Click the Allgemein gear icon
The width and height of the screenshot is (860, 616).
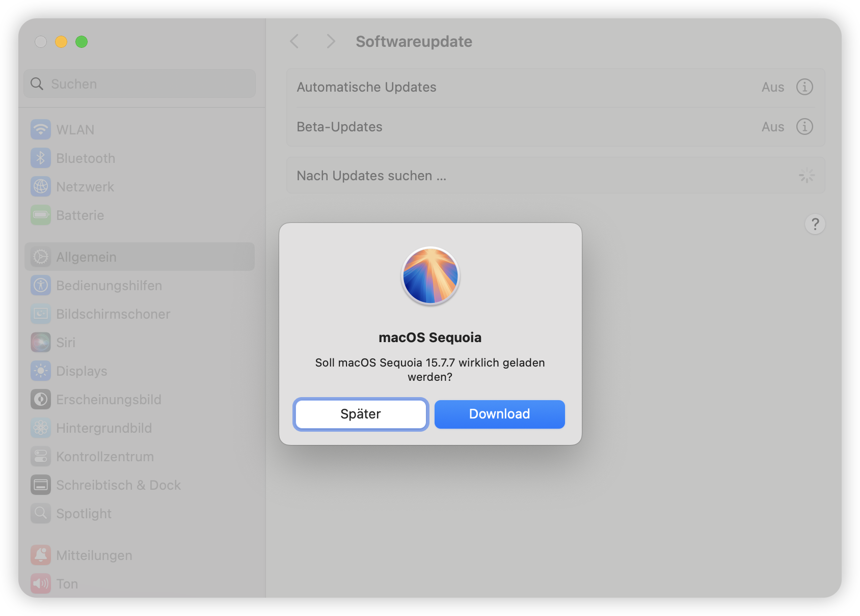tap(41, 257)
